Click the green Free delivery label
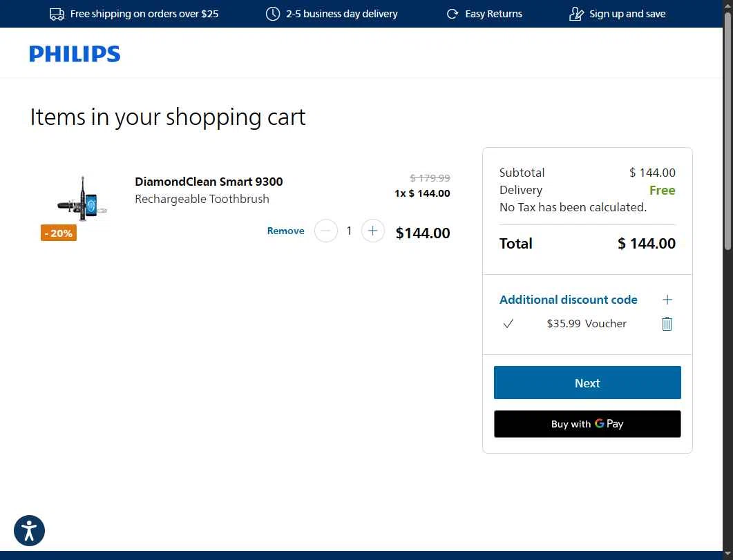Image resolution: width=733 pixels, height=560 pixels. [662, 190]
